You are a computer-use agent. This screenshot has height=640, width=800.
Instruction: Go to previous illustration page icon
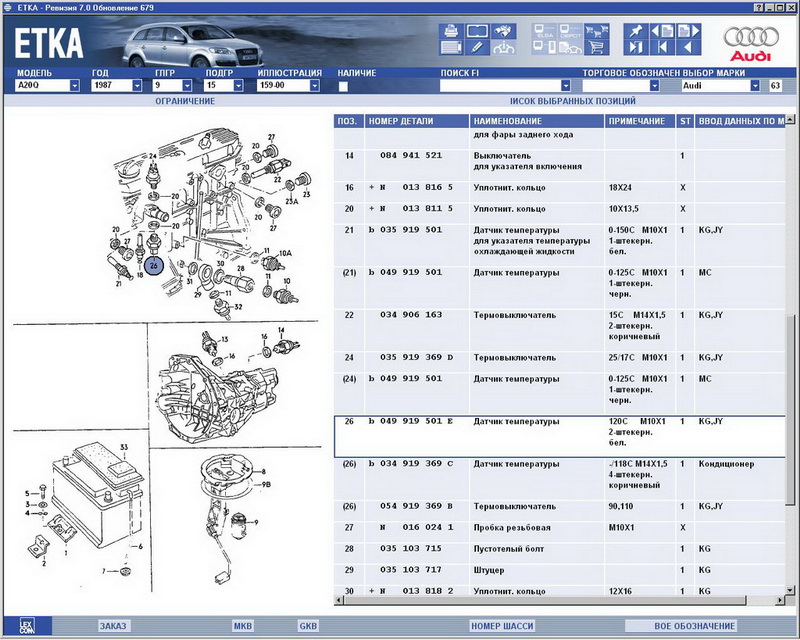[x=662, y=31]
